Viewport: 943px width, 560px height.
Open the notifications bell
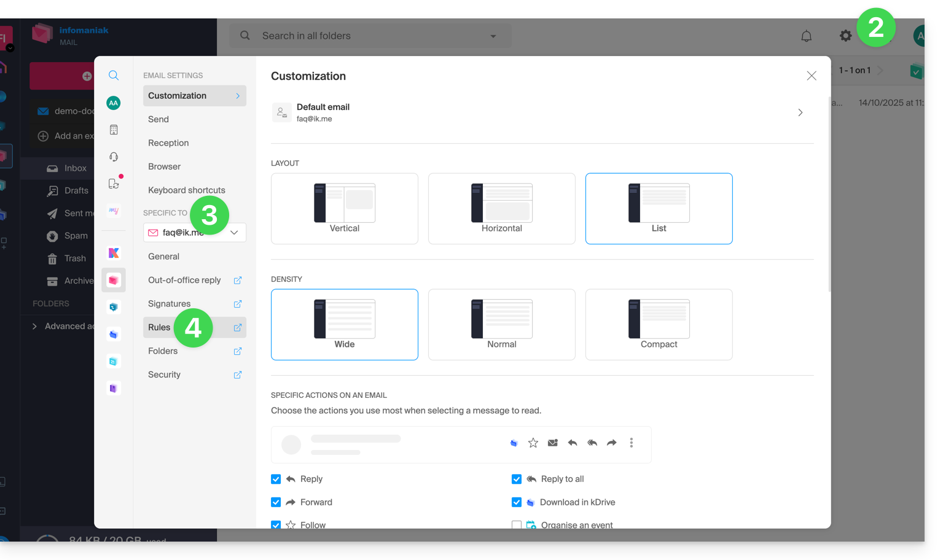coord(806,36)
